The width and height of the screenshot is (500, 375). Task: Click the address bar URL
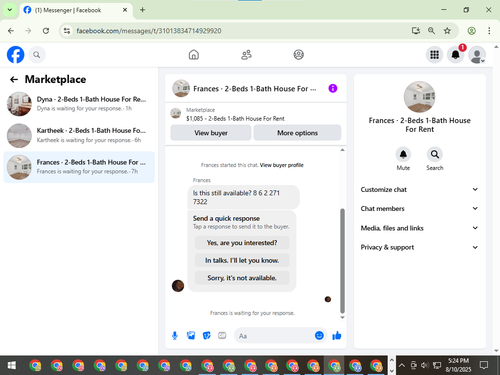[x=149, y=31]
